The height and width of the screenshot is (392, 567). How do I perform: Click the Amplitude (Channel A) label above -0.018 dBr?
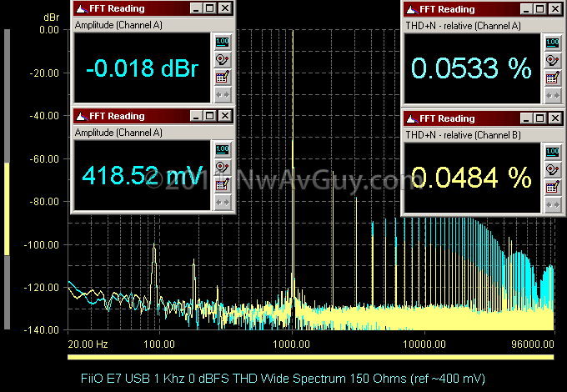(x=118, y=25)
